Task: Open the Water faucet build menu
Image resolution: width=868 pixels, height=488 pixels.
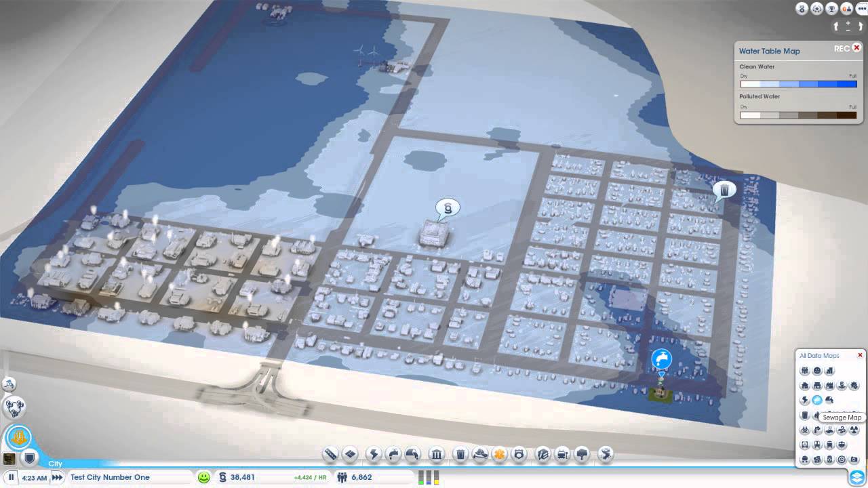Action: pos(393,454)
